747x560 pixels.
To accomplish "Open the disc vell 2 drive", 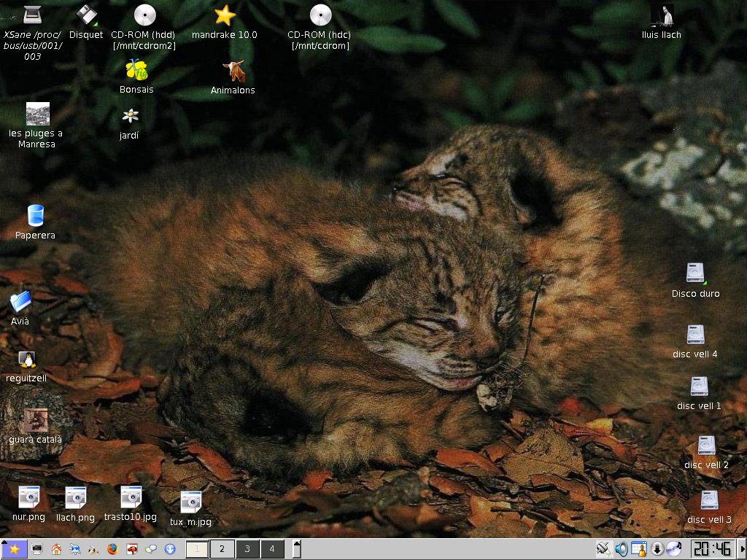I will (x=706, y=446).
